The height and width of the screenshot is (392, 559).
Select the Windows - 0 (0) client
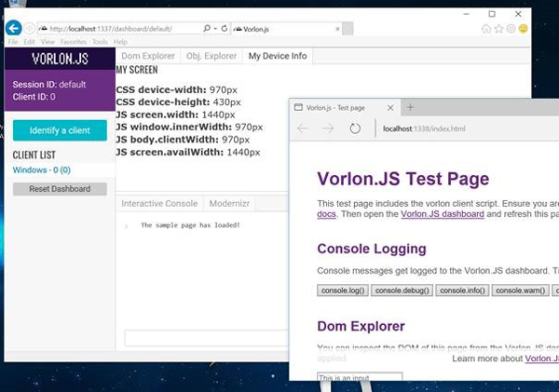point(42,170)
